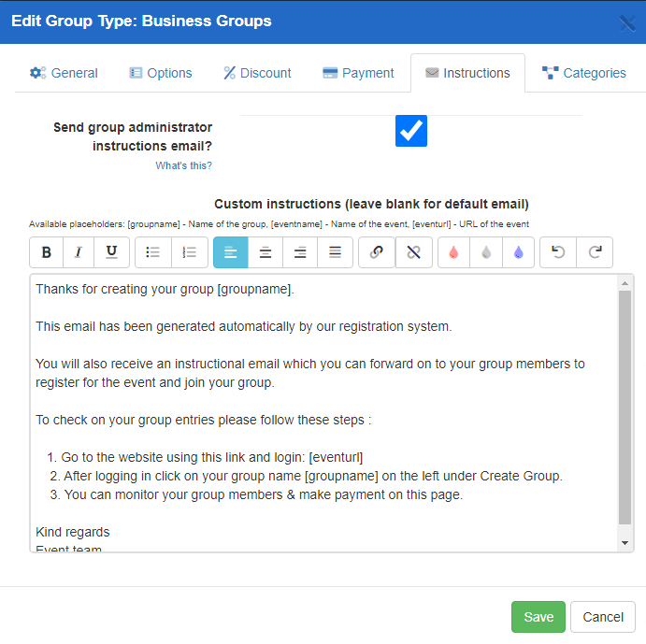The width and height of the screenshot is (646, 644).
Task: Save the group type changes
Action: point(538,617)
